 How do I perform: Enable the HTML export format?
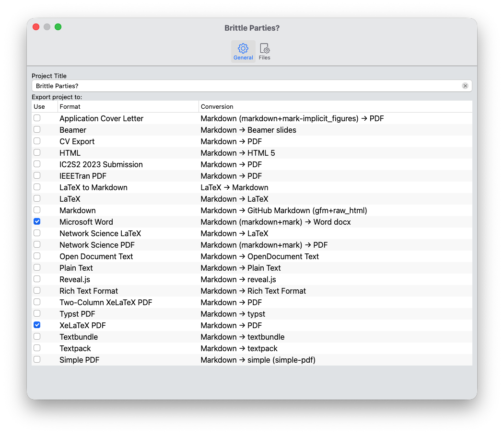[x=37, y=152]
